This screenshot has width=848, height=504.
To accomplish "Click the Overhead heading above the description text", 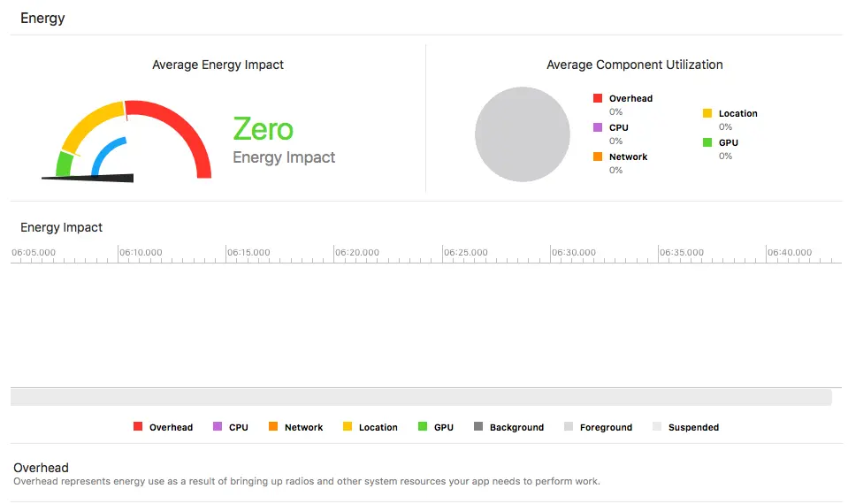I will pos(41,468).
